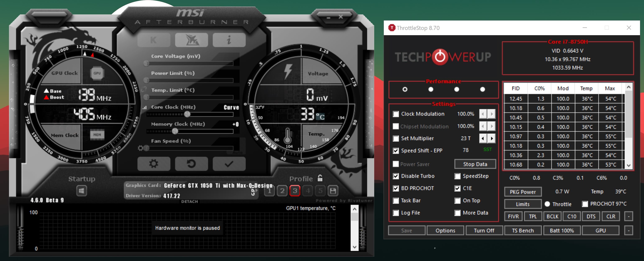Increase Set Multiplier with right arrow
Screen dimensions: 644x261
492,138
